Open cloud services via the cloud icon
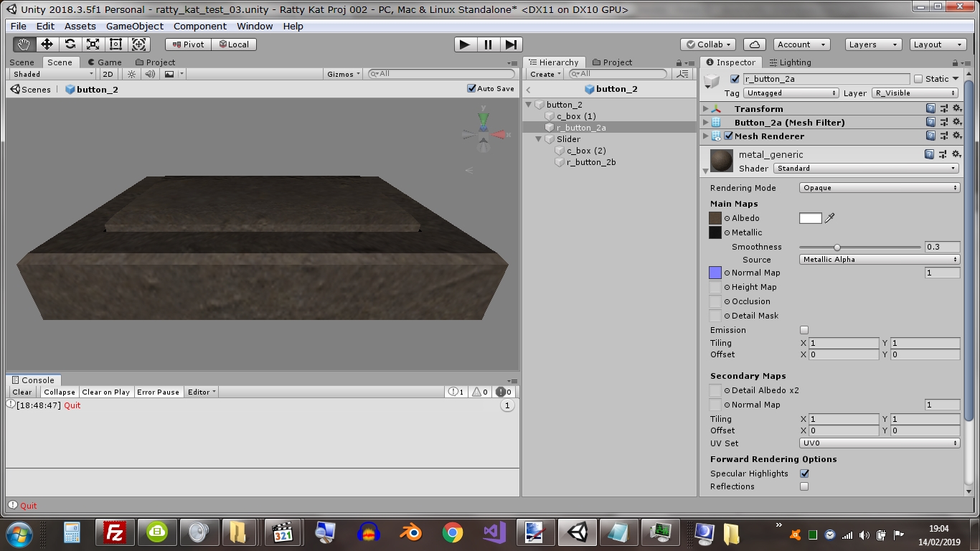980x551 pixels. click(755, 44)
